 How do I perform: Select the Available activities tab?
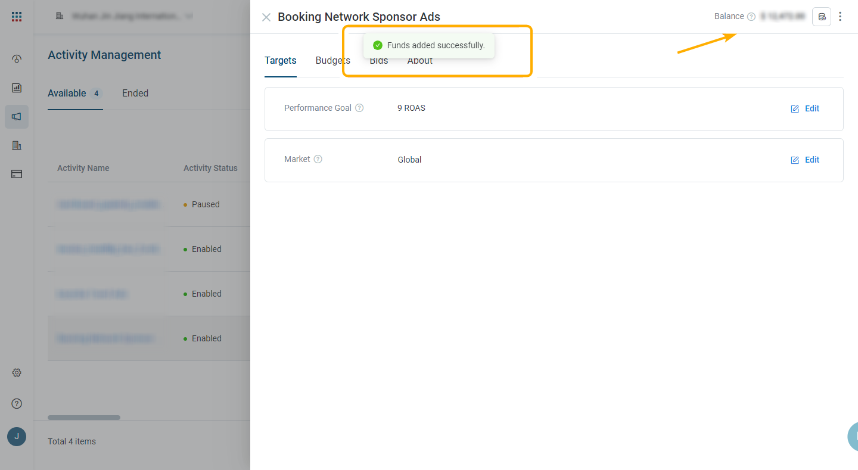pyautogui.click(x=74, y=93)
